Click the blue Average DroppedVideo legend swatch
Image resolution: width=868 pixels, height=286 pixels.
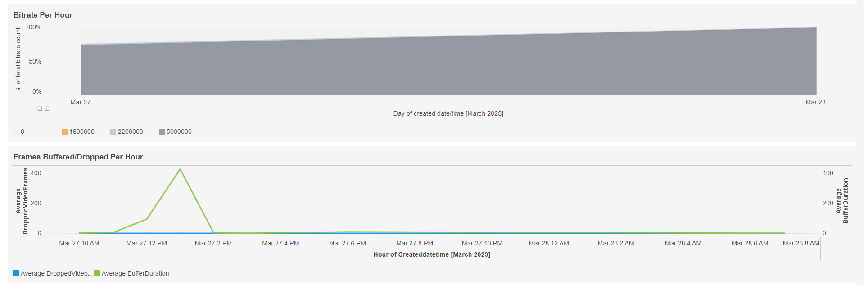16,273
